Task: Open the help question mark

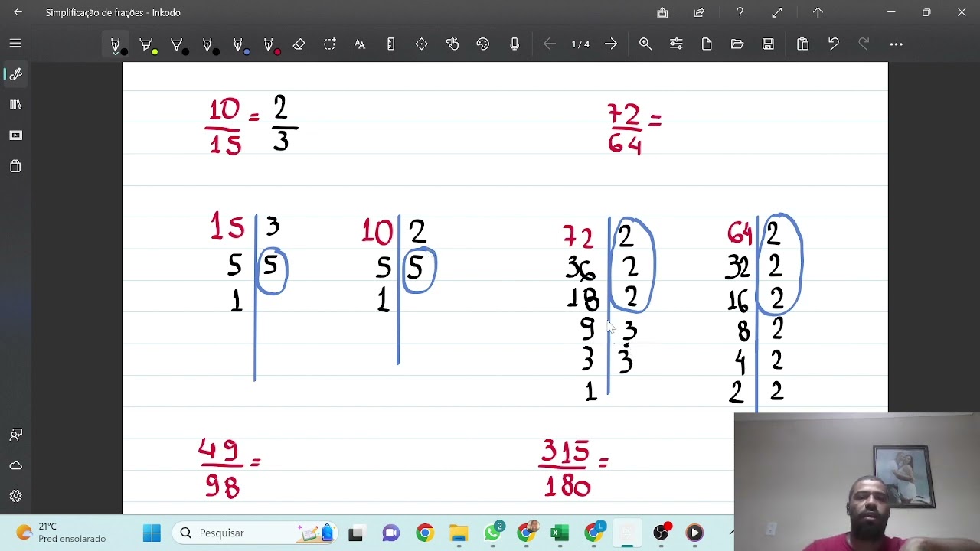Action: (740, 12)
